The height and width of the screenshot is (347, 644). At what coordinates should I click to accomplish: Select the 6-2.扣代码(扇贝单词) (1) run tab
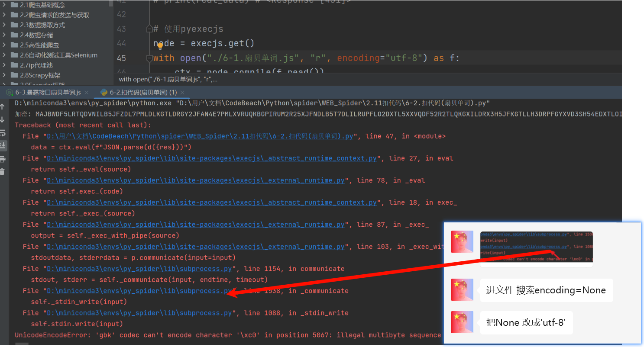pyautogui.click(x=143, y=93)
